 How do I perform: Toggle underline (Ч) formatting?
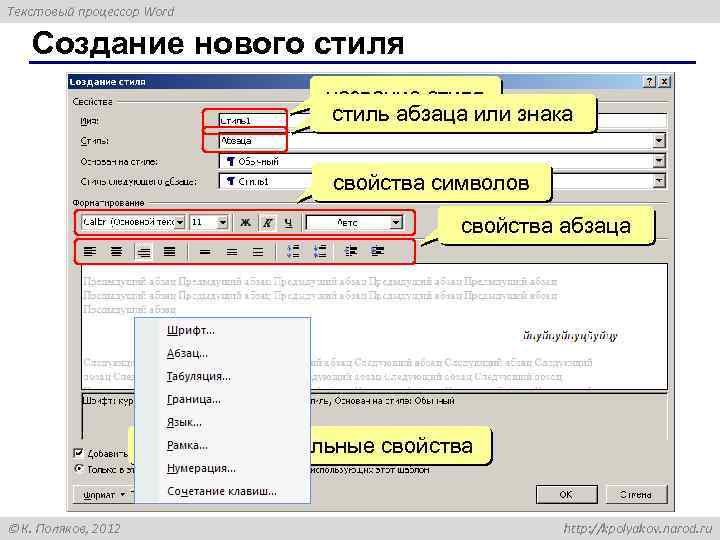tap(288, 223)
